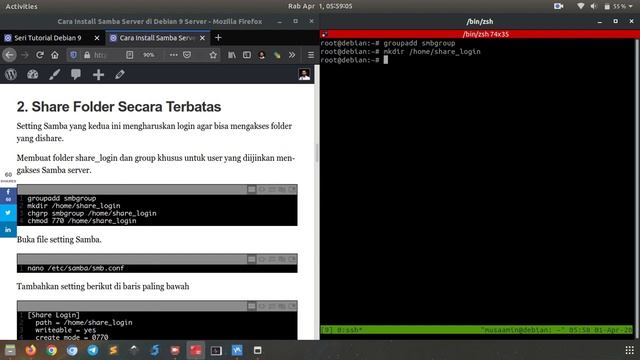Launch Telegram from the dock
640x360 pixels.
click(93, 350)
